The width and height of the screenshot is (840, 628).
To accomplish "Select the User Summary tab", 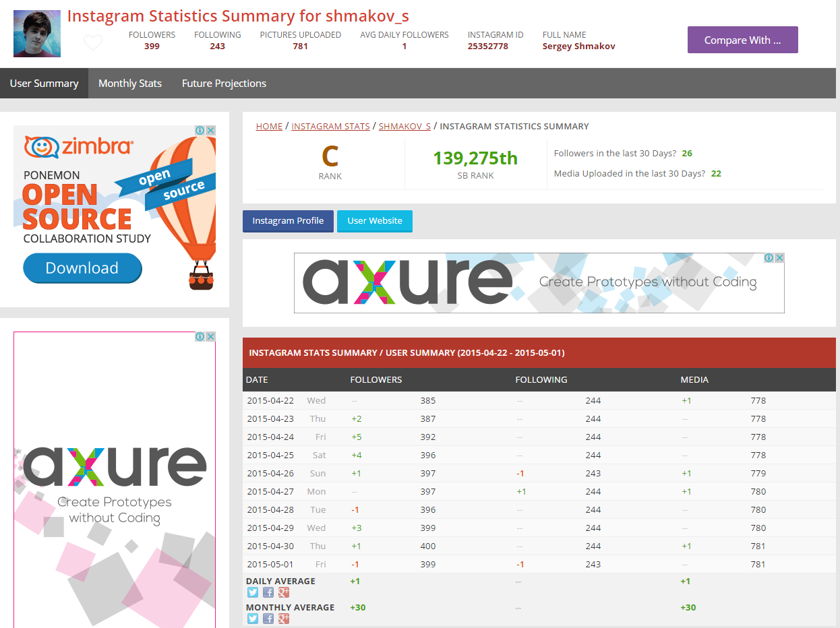I will [x=44, y=84].
